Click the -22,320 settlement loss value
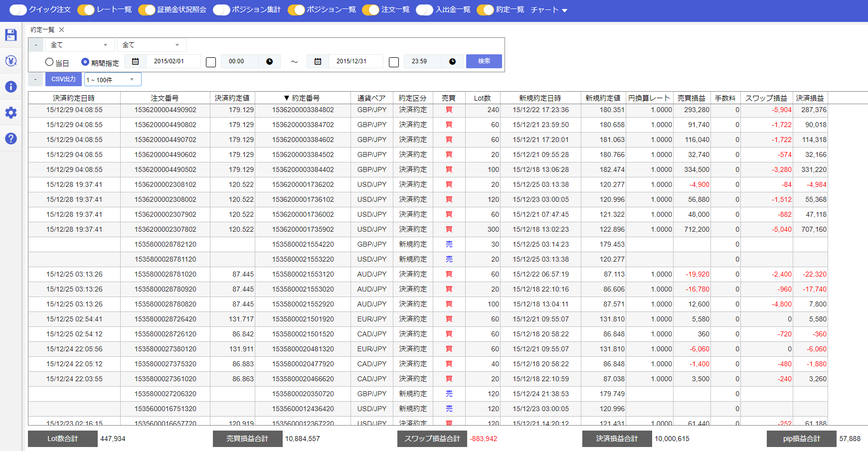This screenshot has height=451, width=868. tap(815, 274)
